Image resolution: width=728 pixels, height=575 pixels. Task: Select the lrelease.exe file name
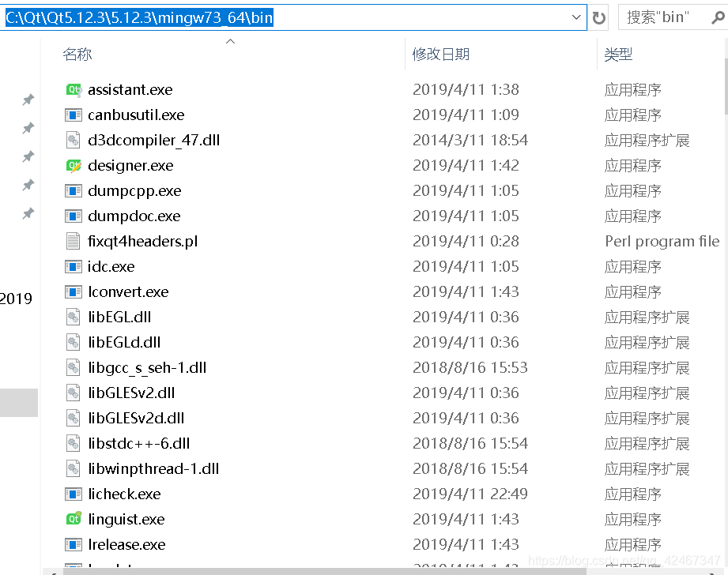tap(126, 544)
